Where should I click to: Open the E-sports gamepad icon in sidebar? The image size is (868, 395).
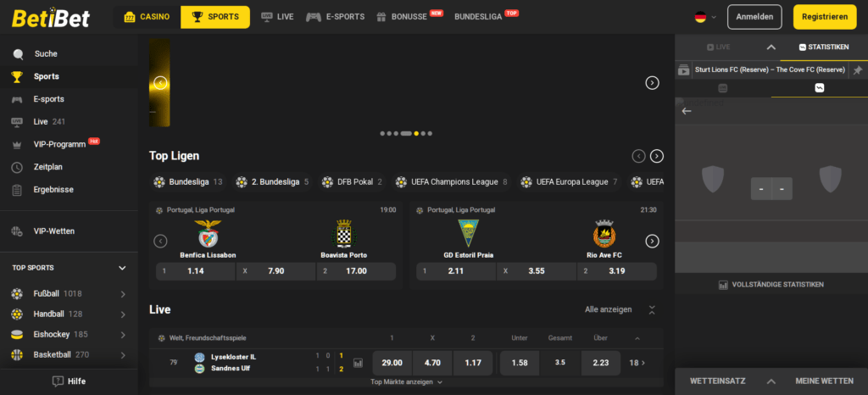17,99
